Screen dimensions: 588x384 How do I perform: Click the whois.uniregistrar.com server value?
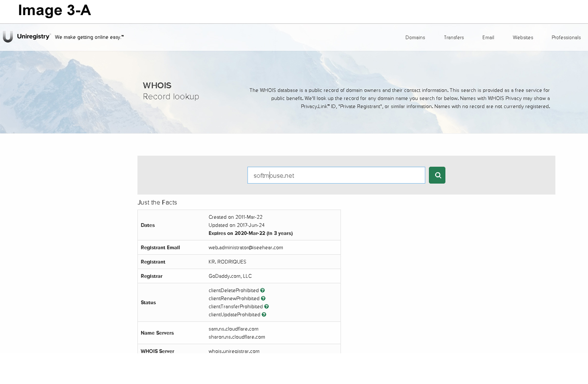234,351
